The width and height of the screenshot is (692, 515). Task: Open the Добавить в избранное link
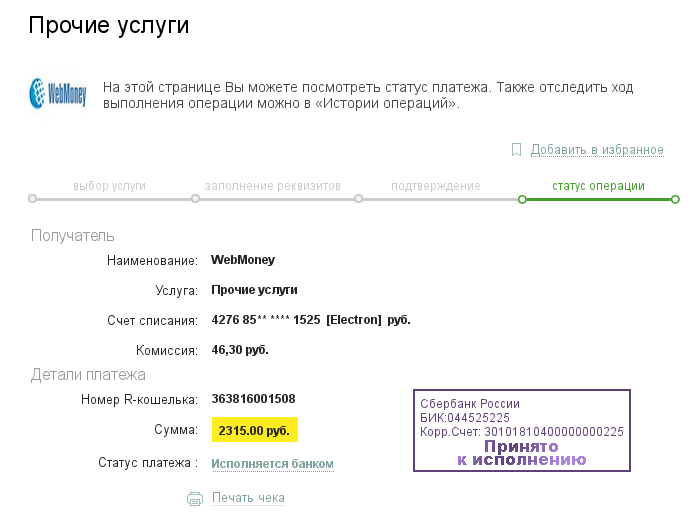(597, 150)
